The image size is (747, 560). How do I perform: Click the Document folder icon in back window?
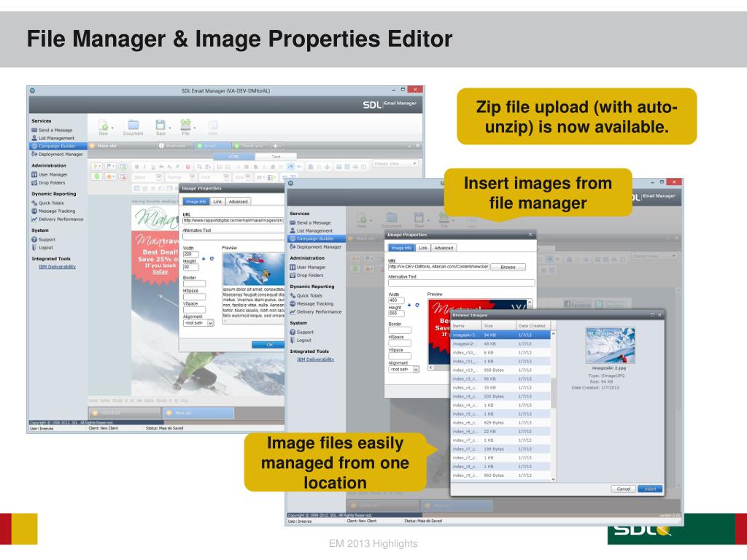pyautogui.click(x=133, y=127)
